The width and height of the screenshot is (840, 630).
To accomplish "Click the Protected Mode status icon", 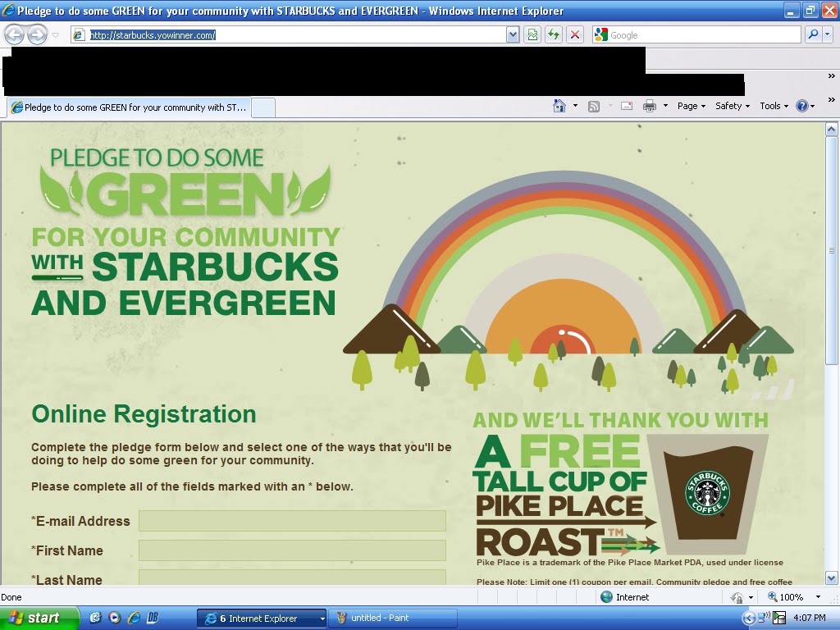I will 737,597.
